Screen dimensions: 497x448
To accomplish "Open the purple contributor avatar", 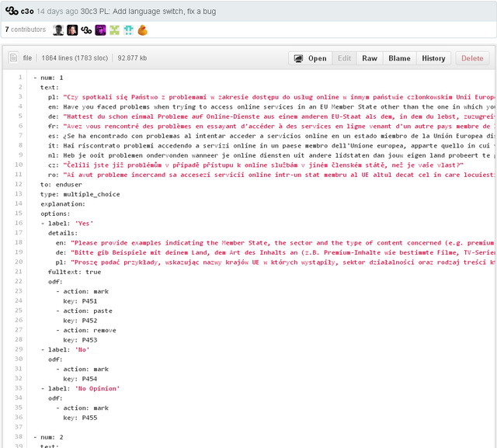I will click(100, 30).
